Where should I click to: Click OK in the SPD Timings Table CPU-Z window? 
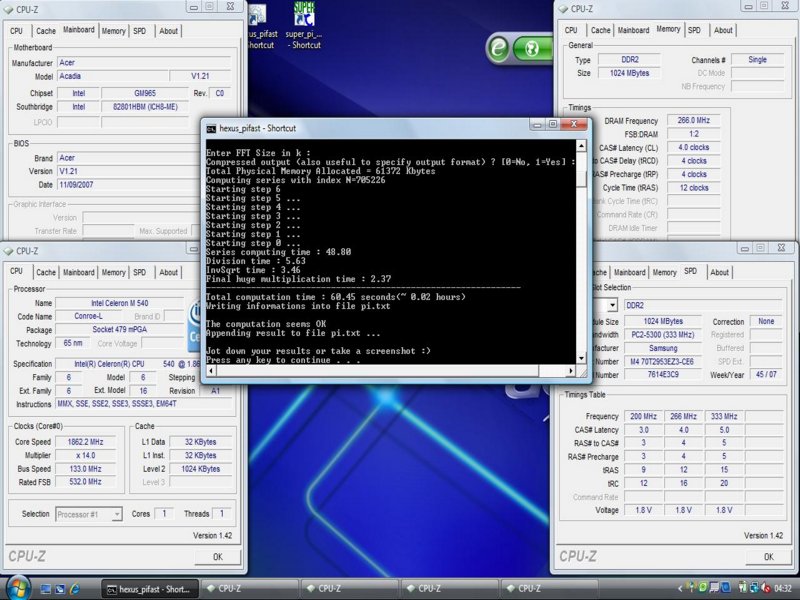coord(768,557)
